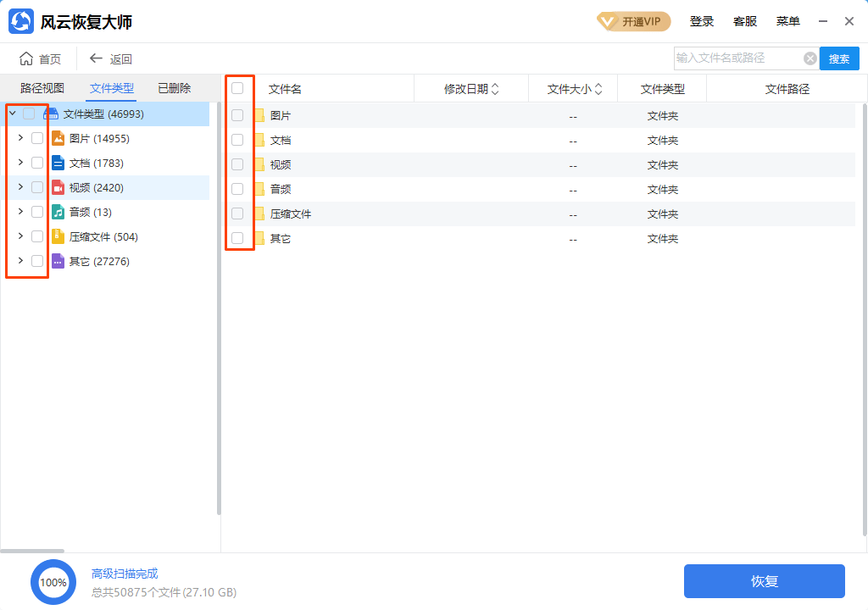Screen dimensions: 868x610
Task: Select the 文件类型 tab
Action: (112, 88)
